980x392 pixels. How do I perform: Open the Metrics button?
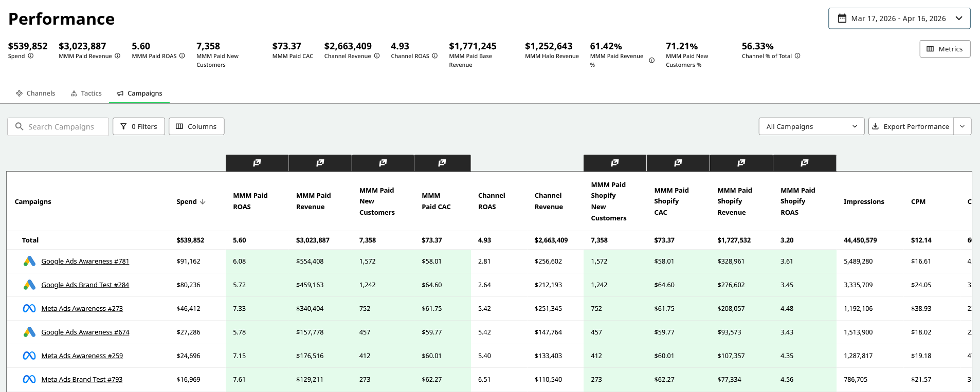[945, 49]
